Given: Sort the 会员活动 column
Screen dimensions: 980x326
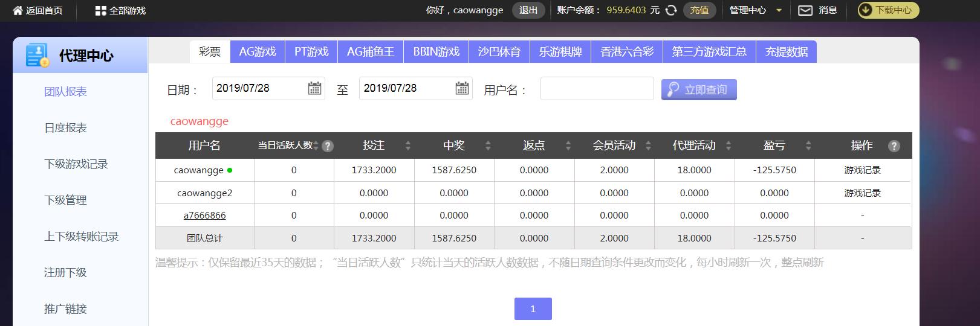Looking at the screenshot, I should tap(648, 145).
